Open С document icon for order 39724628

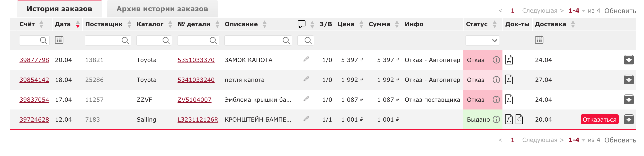tap(519, 119)
